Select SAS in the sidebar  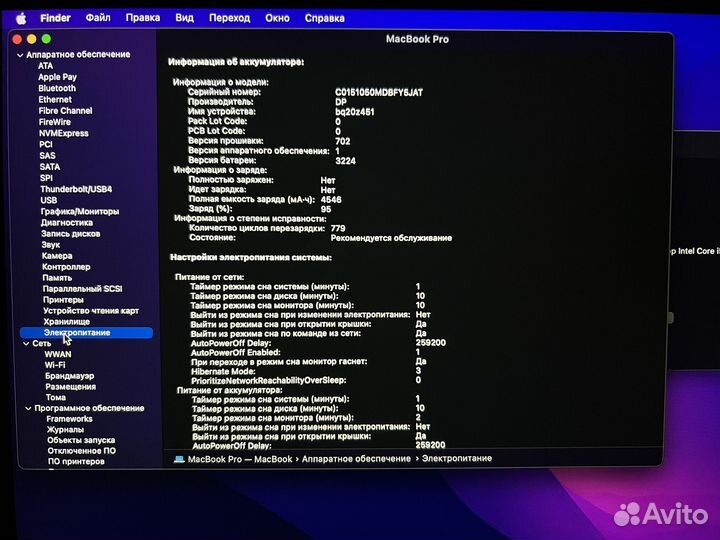[47, 156]
